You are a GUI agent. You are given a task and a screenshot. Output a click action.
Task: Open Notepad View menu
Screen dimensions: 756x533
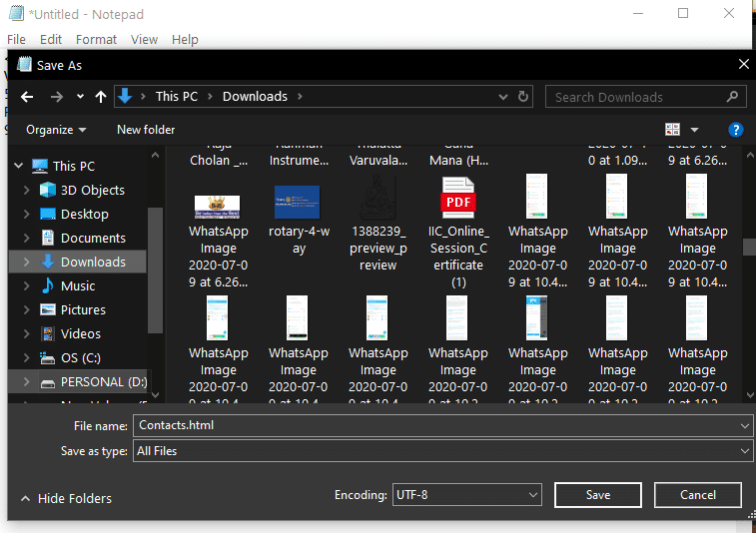point(144,40)
